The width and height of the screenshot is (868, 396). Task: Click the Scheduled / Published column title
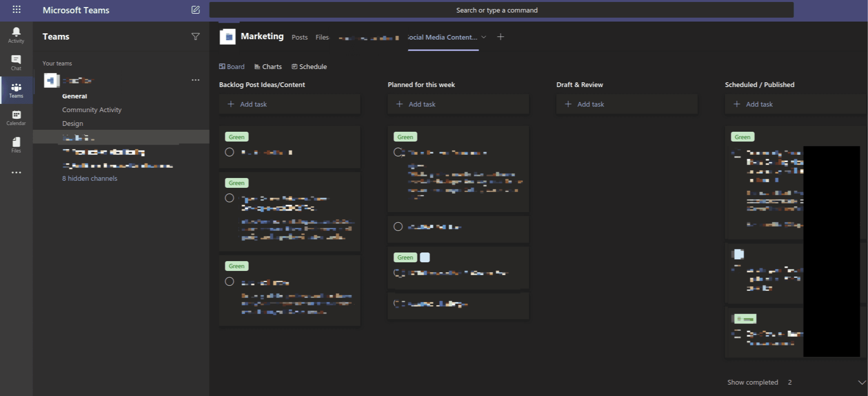[x=760, y=85]
